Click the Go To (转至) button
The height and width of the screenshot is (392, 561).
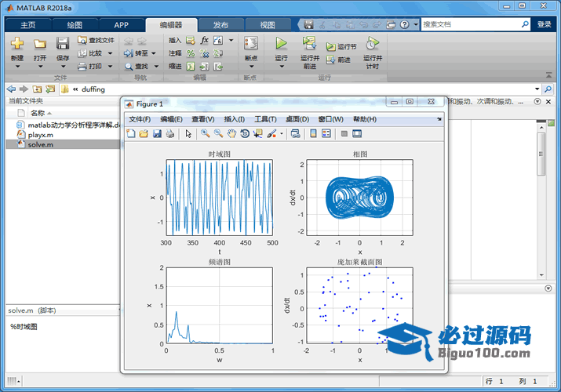[136, 53]
